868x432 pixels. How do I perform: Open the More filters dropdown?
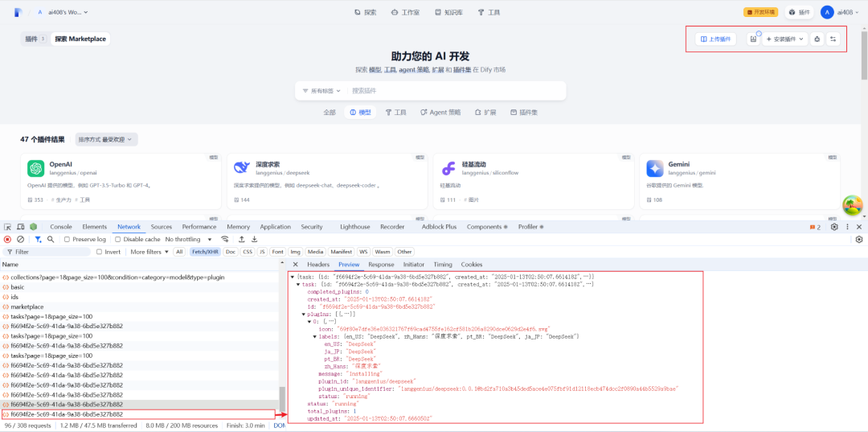point(149,252)
